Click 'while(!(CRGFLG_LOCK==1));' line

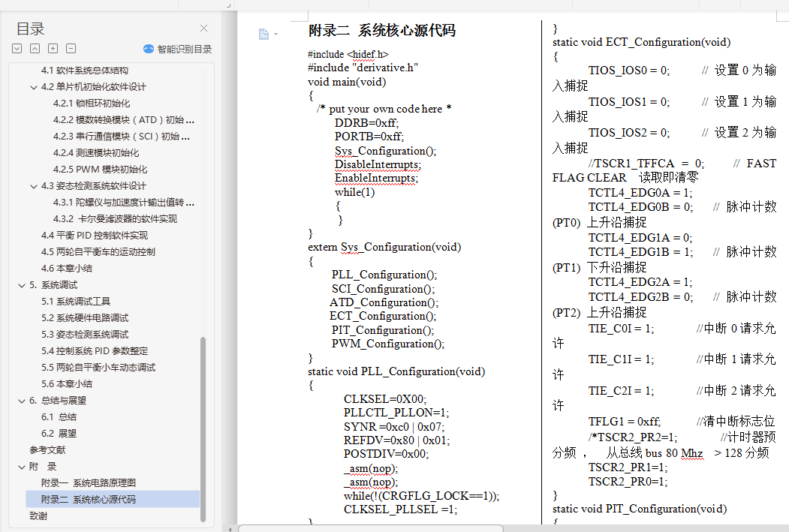(422, 496)
